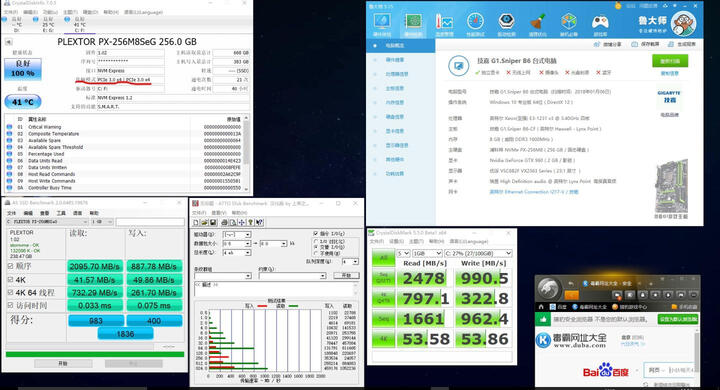Open the transfer size start dropdown in ATTO
720x390 pixels.
236,244
